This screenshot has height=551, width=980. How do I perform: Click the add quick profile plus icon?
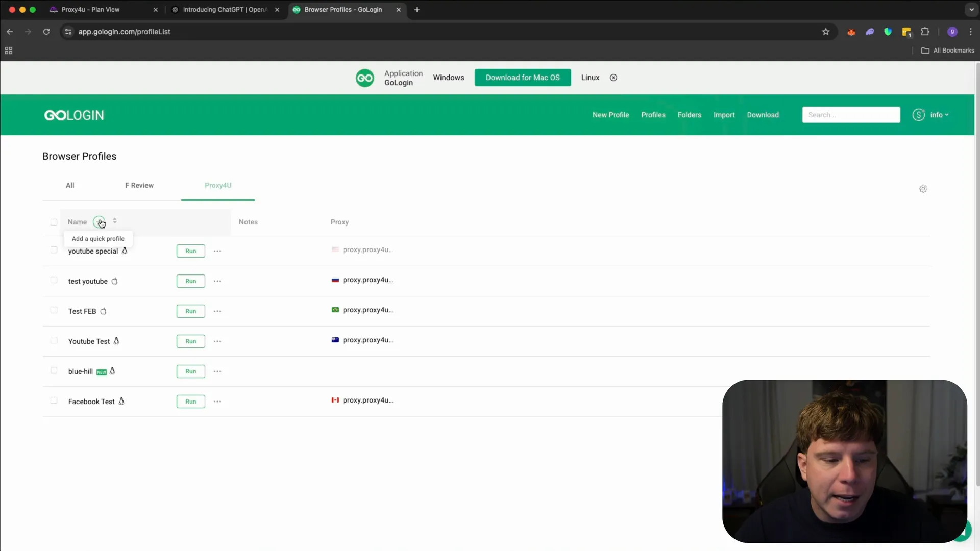pyautogui.click(x=99, y=222)
